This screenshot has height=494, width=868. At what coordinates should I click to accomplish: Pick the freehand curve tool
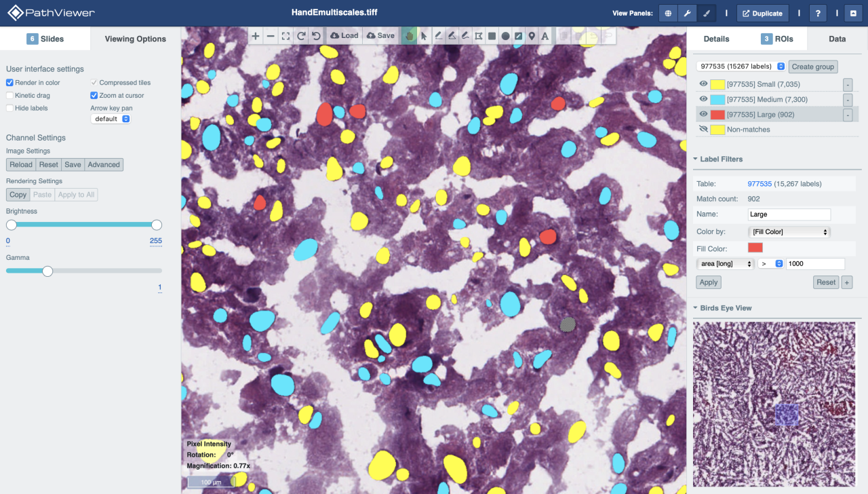click(465, 36)
